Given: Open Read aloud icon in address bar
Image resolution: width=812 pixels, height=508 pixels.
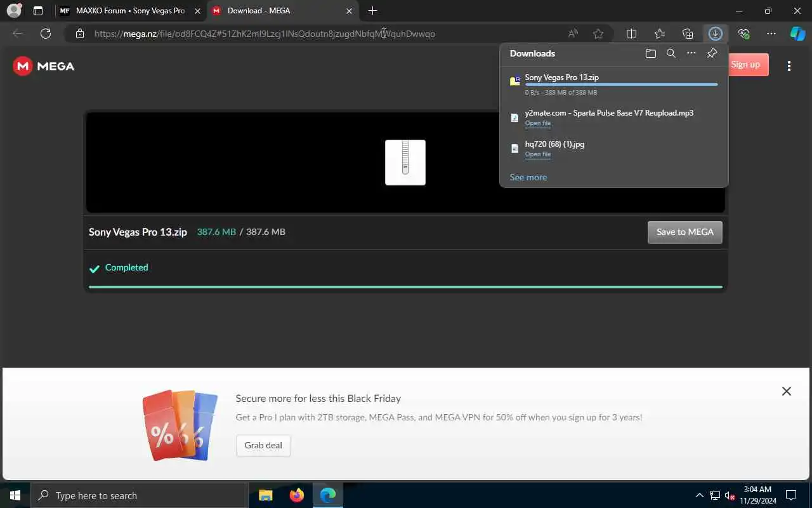Looking at the screenshot, I should 573,34.
